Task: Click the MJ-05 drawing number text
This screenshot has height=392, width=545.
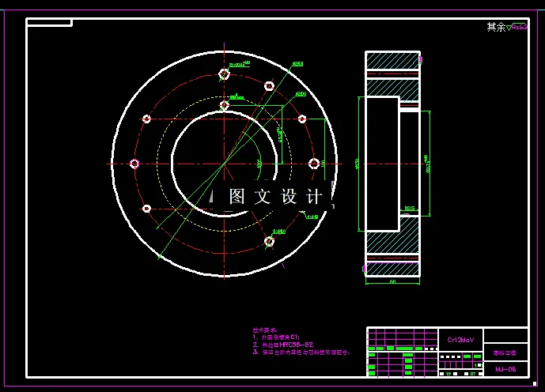Action: coord(505,369)
